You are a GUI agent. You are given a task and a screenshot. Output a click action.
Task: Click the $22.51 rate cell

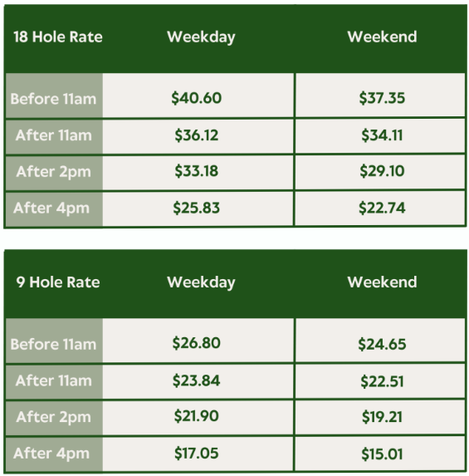382,381
